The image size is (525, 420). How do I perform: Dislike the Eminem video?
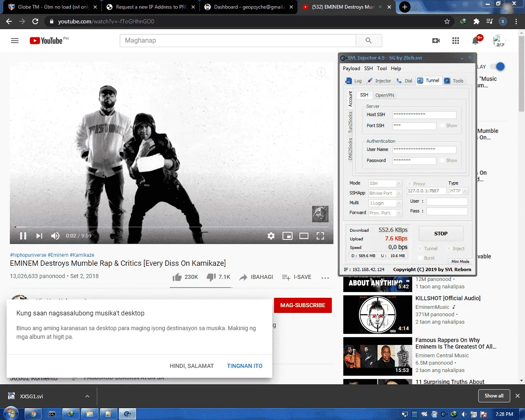tap(218, 277)
